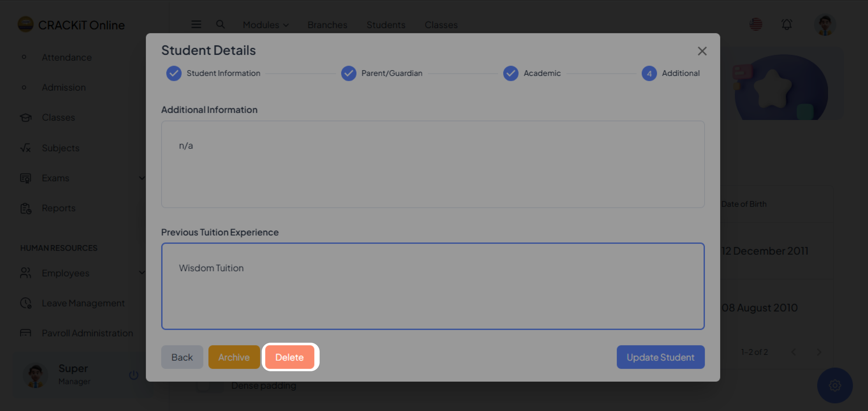The image size is (868, 411).
Task: Close the Student Details dialog
Action: (x=702, y=51)
